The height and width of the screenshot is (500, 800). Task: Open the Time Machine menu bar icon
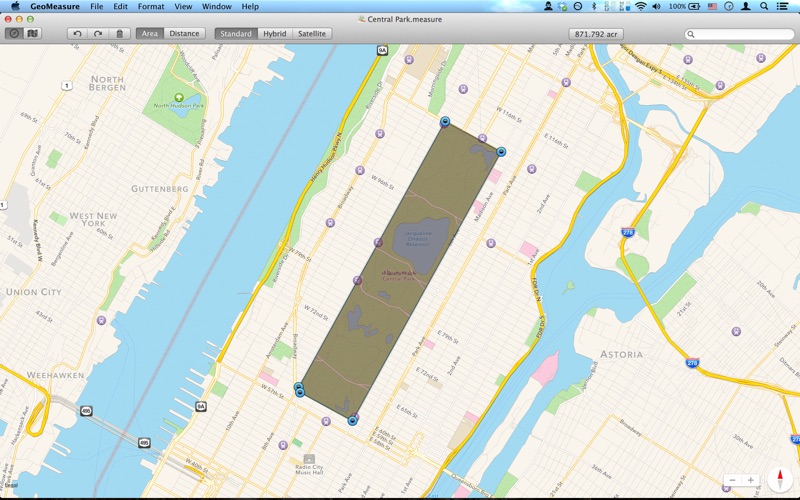click(729, 6)
